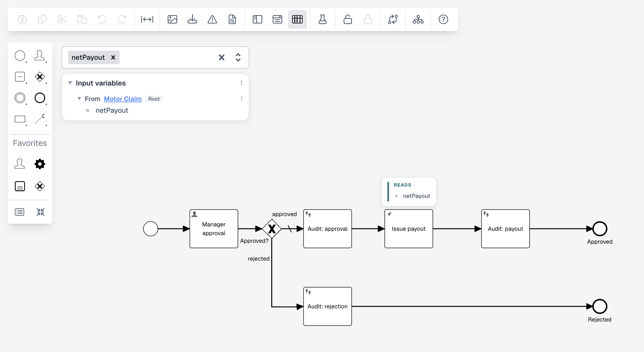
Task: Click the palette list view icon
Action: tap(20, 212)
